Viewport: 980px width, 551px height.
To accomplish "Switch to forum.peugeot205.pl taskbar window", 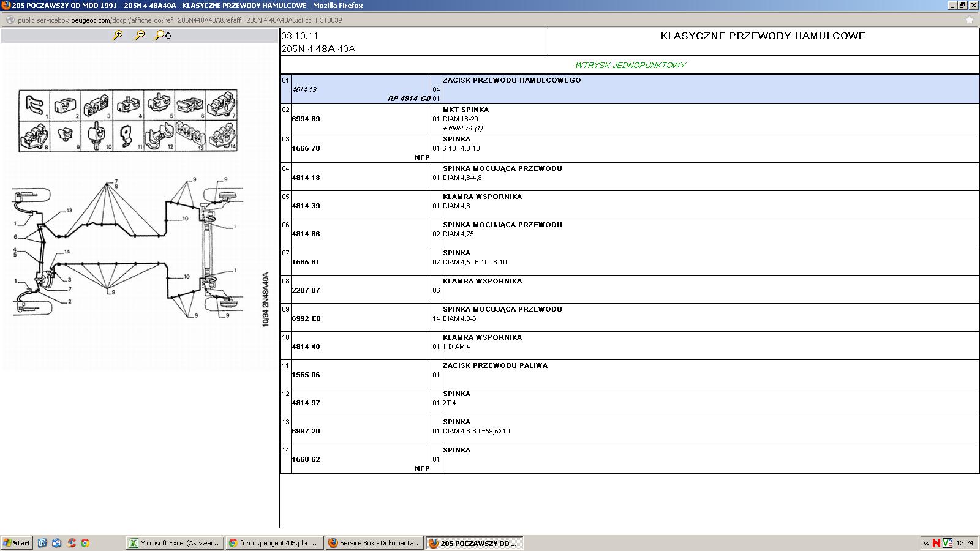I will (273, 543).
